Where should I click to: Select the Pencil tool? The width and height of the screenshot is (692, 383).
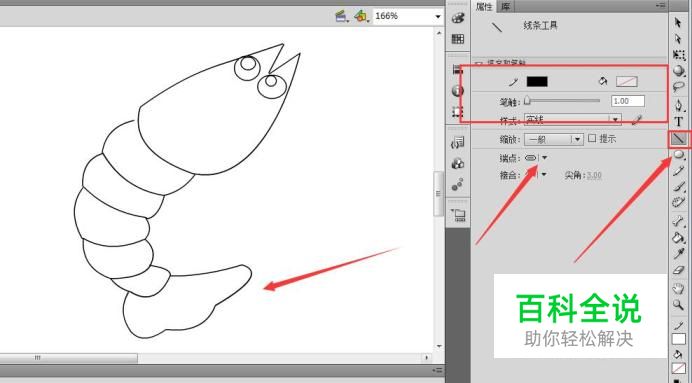tap(679, 171)
